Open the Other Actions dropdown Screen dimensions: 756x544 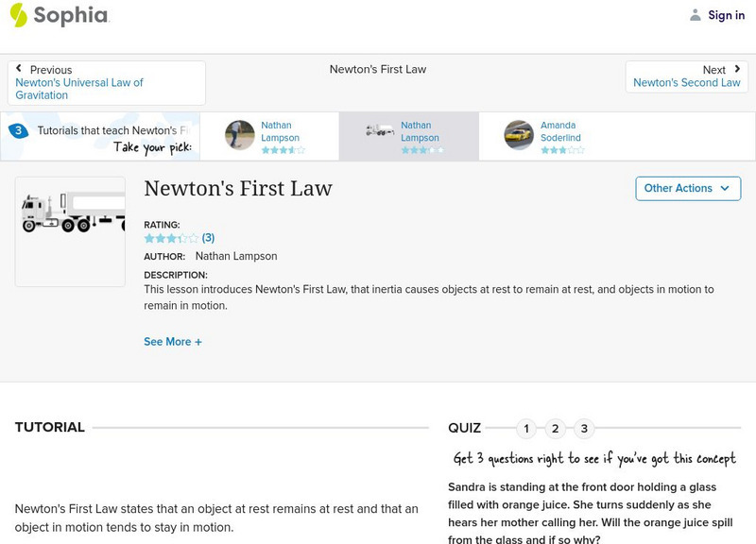[x=687, y=189]
